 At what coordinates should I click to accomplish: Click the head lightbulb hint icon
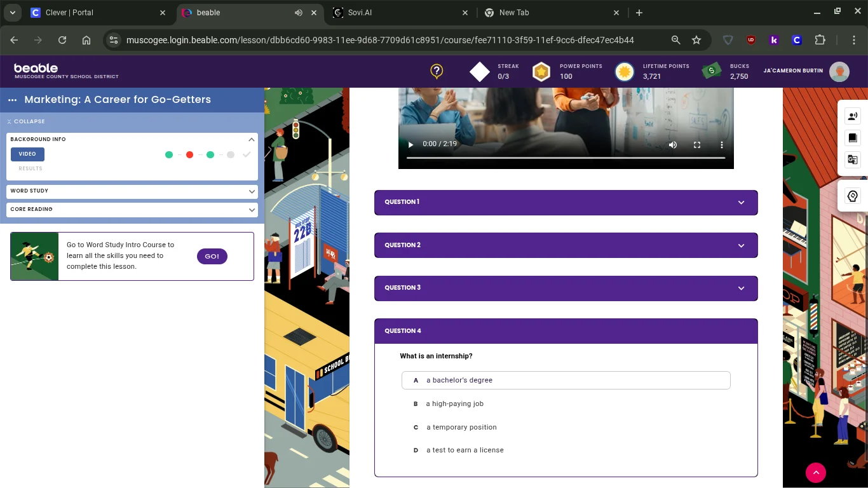[x=853, y=196]
